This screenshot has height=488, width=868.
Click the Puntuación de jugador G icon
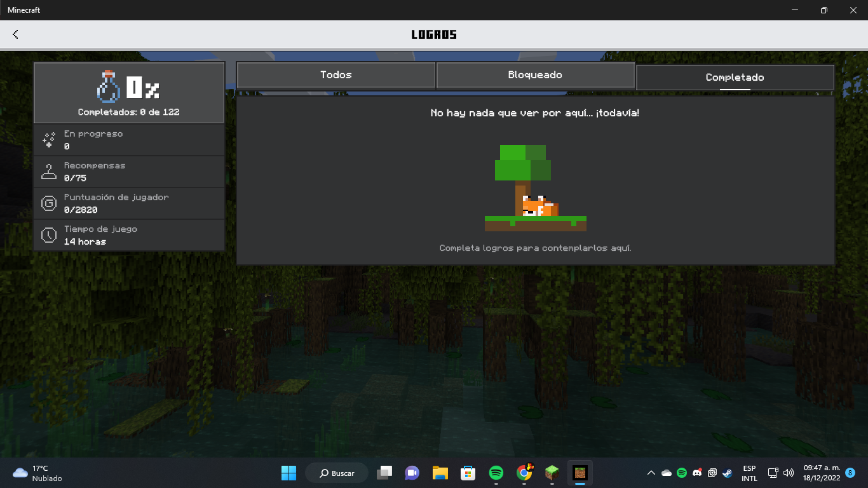click(x=49, y=203)
